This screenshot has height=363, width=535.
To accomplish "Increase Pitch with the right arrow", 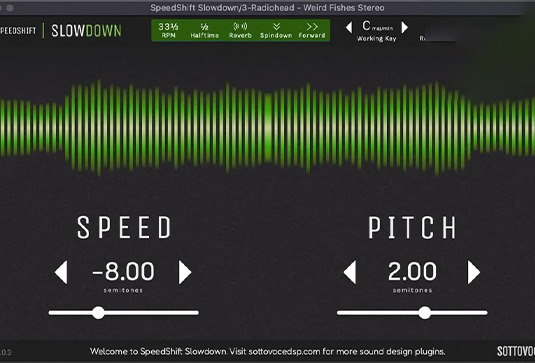I will pyautogui.click(x=474, y=272).
